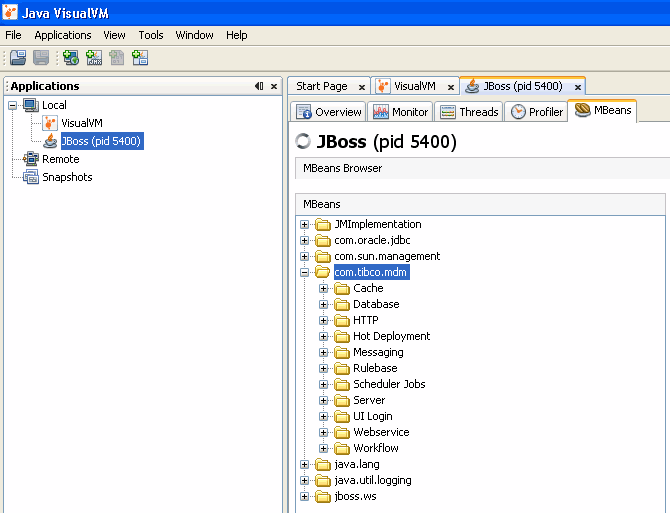Image resolution: width=670 pixels, height=513 pixels.
Task: Open the Applications menu
Action: [63, 35]
